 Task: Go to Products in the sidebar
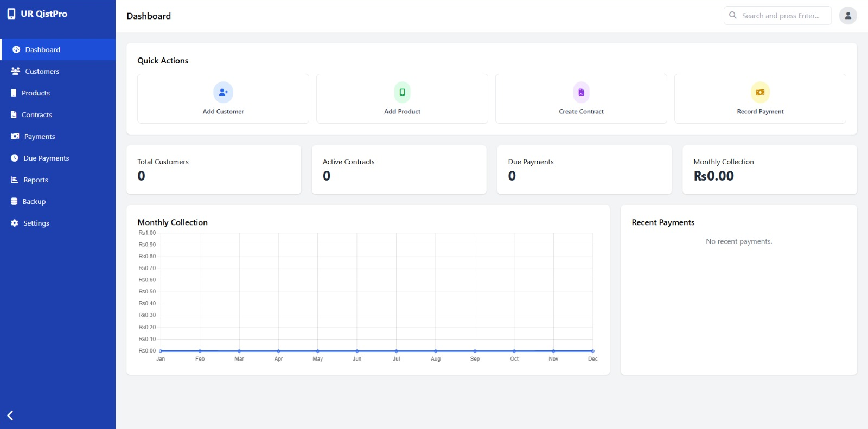[x=36, y=93]
